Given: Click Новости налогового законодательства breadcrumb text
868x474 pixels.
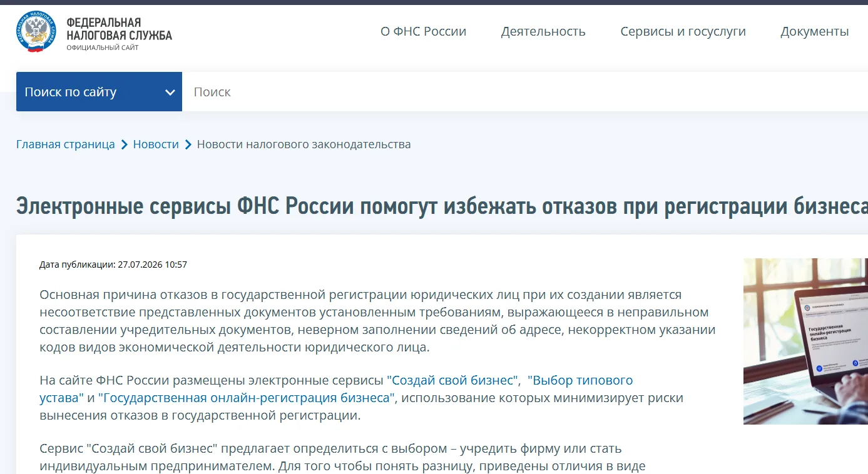Looking at the screenshot, I should (304, 144).
